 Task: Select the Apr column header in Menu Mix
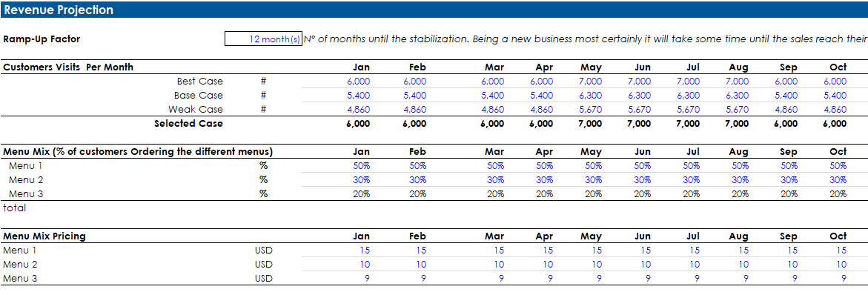click(544, 151)
